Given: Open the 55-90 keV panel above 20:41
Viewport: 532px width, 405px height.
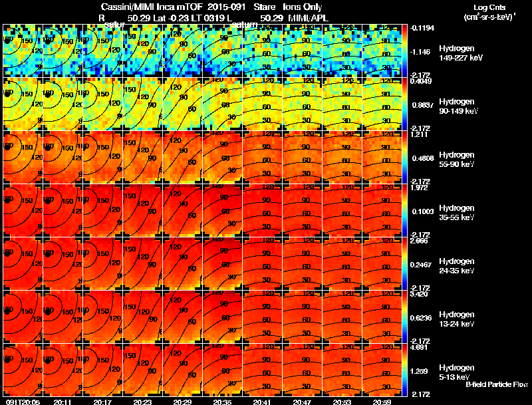Looking at the screenshot, I should pyautogui.click(x=262, y=157).
